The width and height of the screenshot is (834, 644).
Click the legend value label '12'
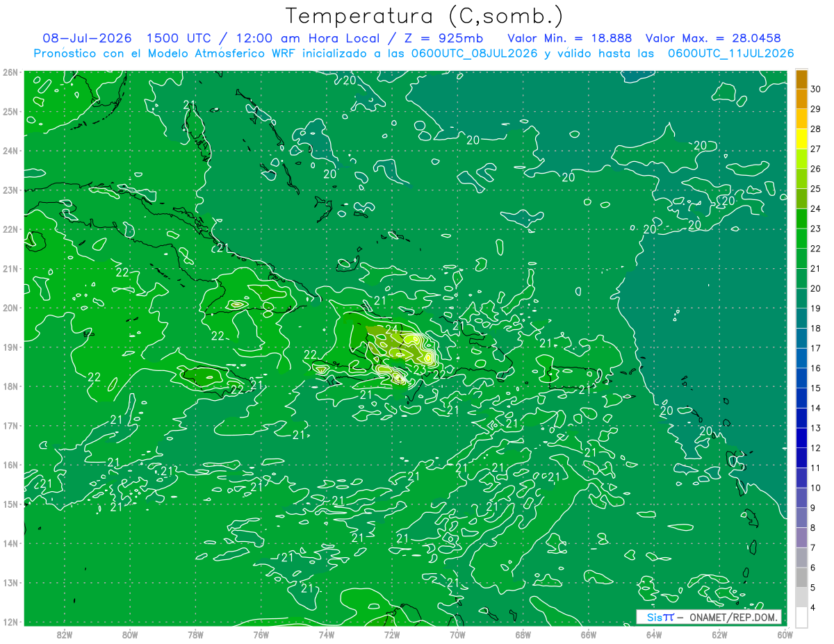pos(815,448)
